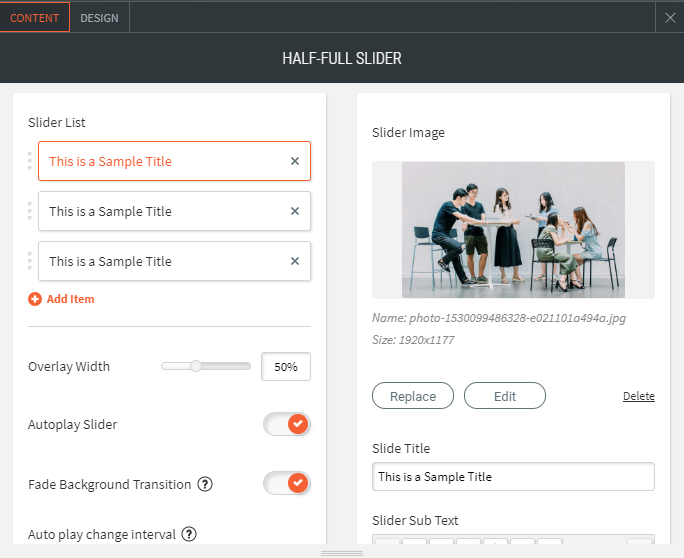The height and width of the screenshot is (558, 684).
Task: Click the Overlay Width slider handle
Action: point(197,366)
